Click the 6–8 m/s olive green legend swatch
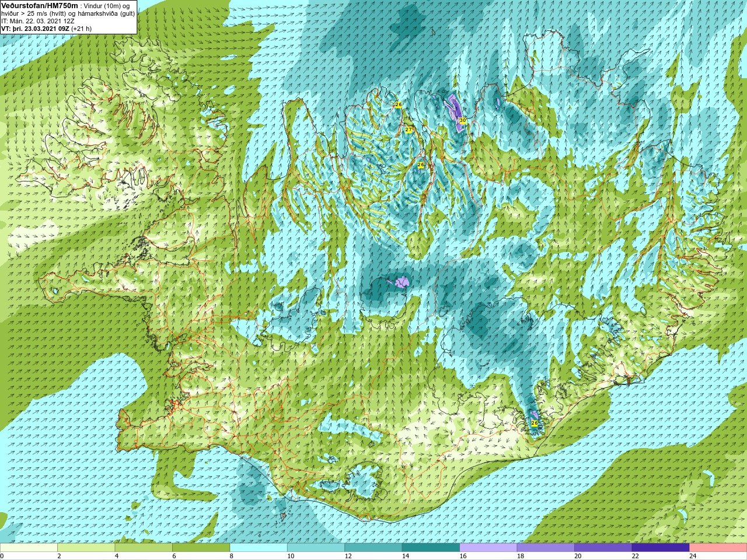 click(x=201, y=548)
